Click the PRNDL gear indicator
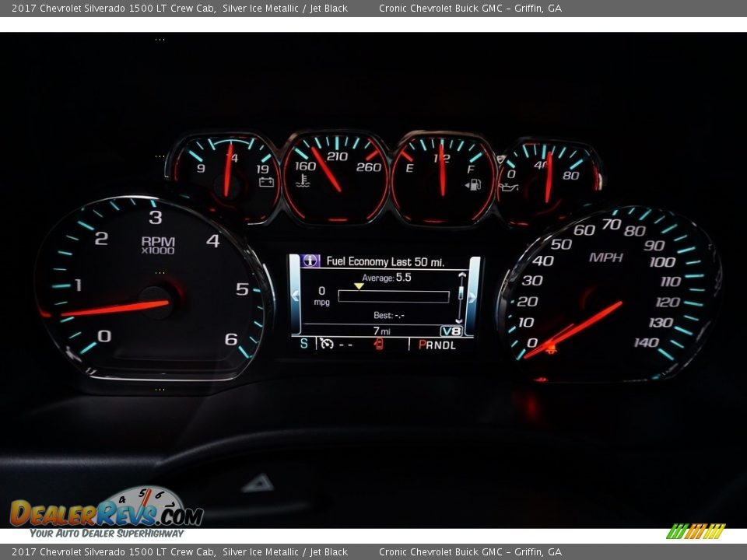 click(x=437, y=345)
